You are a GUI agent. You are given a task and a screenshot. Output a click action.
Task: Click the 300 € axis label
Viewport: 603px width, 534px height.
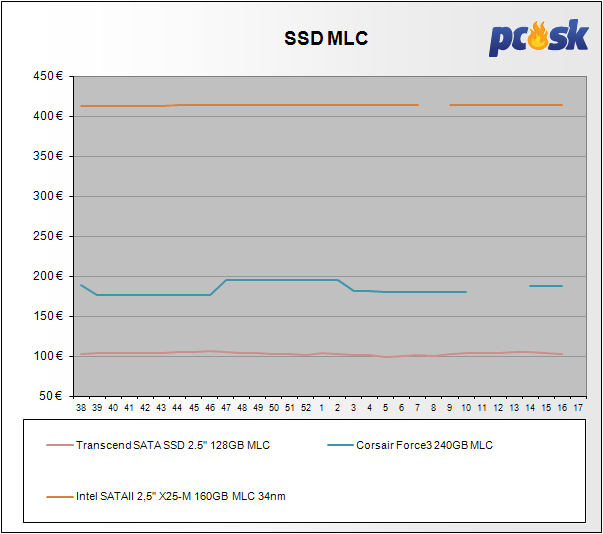48,196
